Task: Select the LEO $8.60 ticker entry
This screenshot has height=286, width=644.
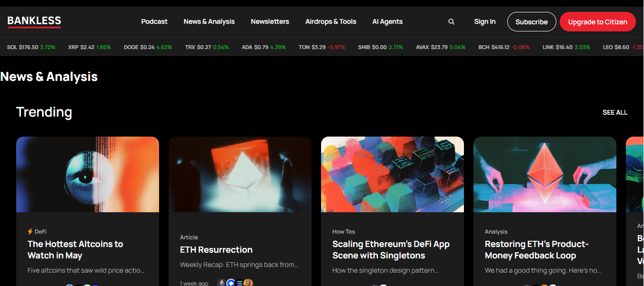Action: (x=623, y=47)
